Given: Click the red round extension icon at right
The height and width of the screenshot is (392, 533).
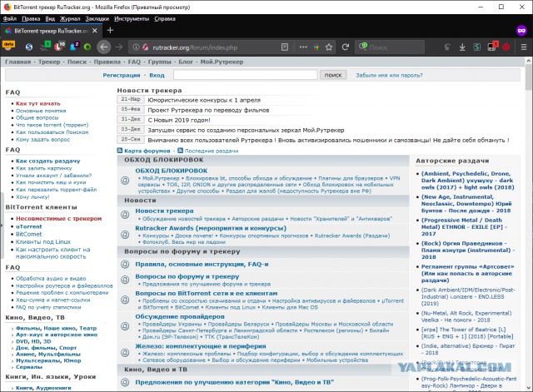Looking at the screenshot, I should click(506, 47).
